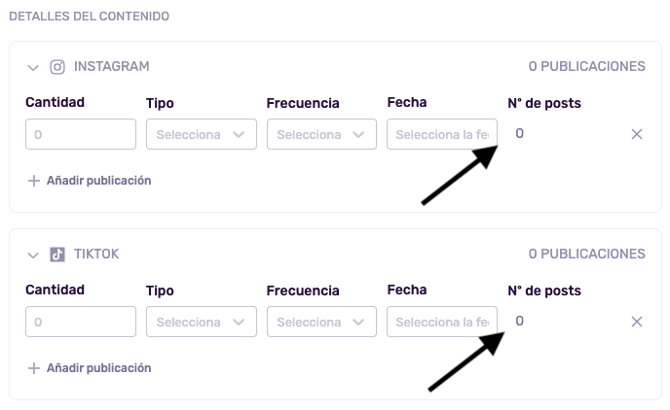
Task: Collapse the Instagram section chevron
Action: (33, 68)
